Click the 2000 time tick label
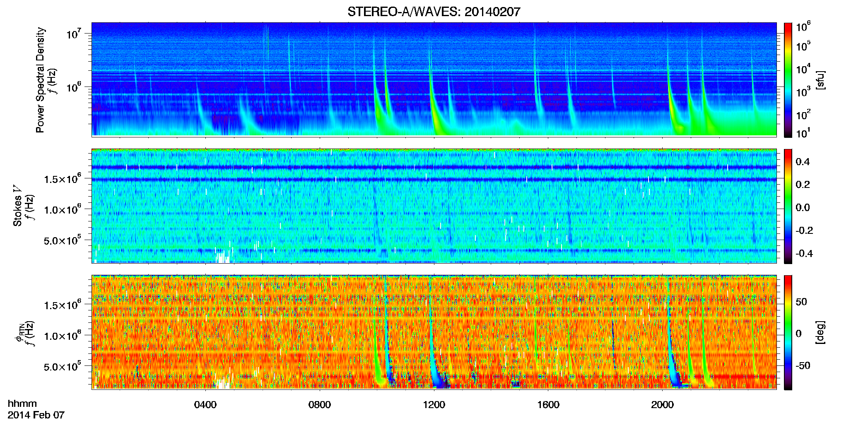The height and width of the screenshot is (447, 868). pyautogui.click(x=663, y=404)
